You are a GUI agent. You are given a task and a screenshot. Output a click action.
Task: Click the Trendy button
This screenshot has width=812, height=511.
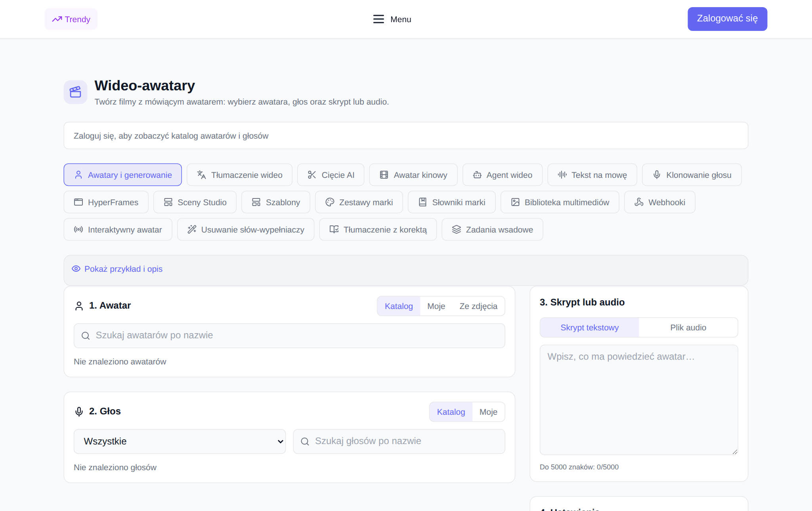(71, 19)
